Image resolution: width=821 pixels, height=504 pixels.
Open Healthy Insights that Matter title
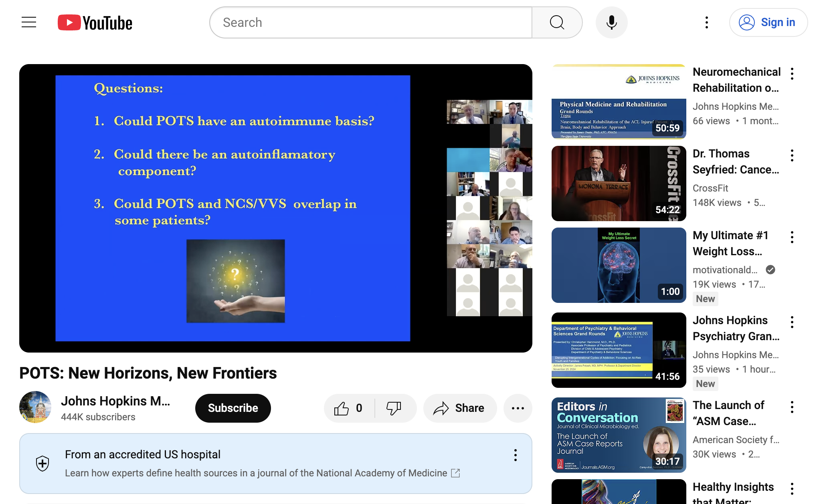(733, 493)
